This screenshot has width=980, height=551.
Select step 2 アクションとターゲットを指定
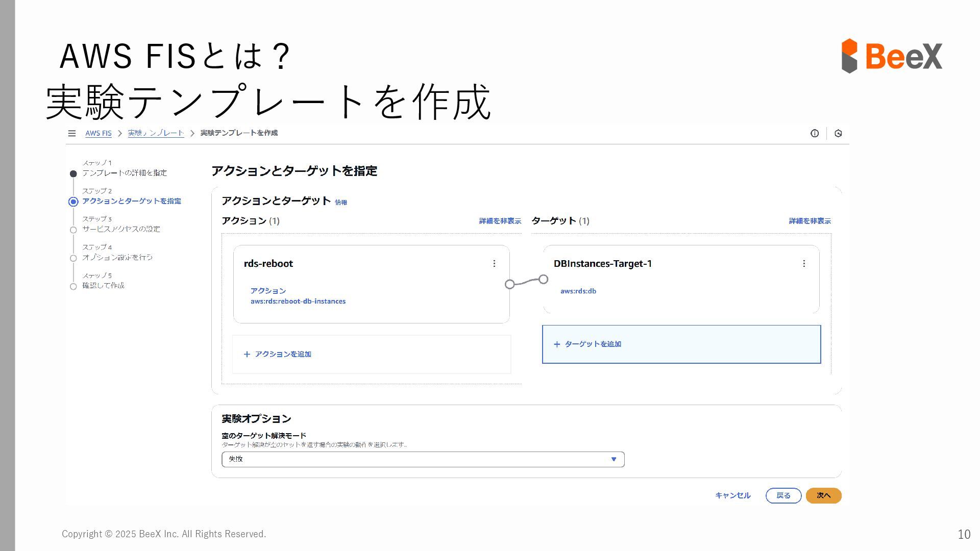click(x=132, y=201)
